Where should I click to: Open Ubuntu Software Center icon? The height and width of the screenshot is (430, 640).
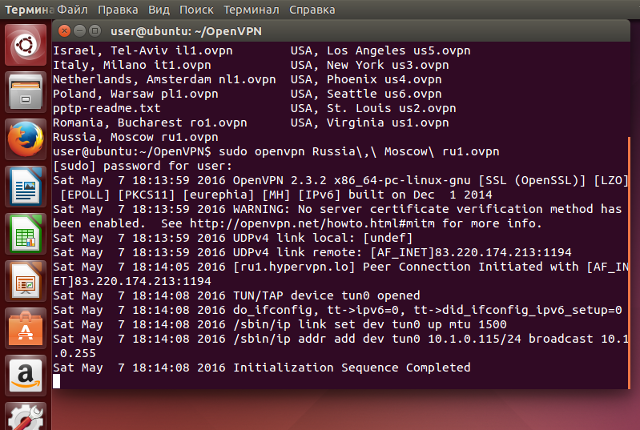click(26, 328)
